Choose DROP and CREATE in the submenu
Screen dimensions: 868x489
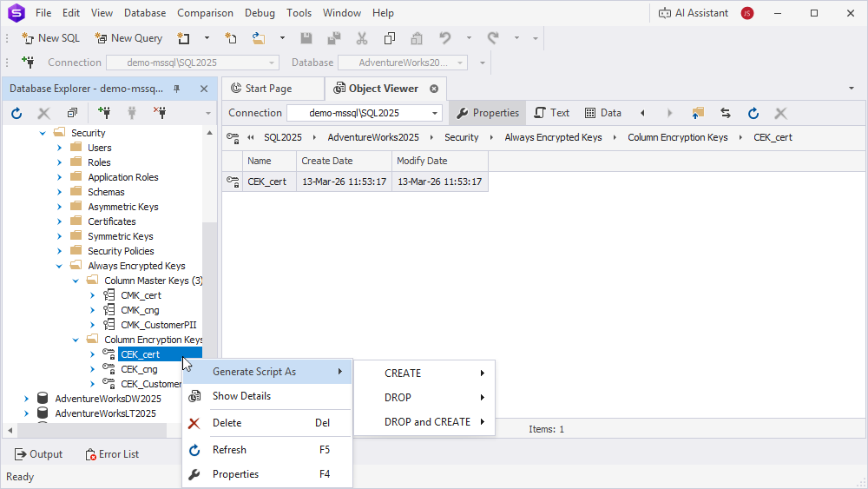pos(424,422)
